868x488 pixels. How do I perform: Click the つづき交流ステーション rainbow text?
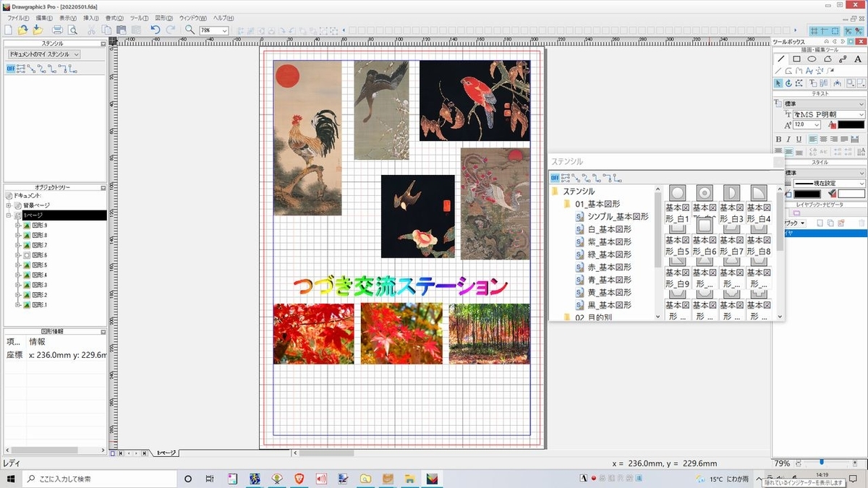click(x=401, y=286)
